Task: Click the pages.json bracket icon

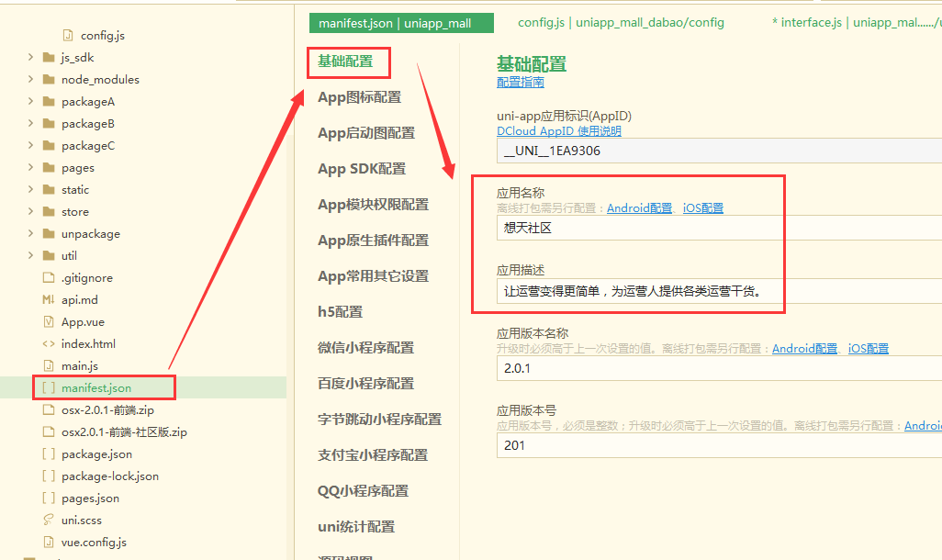Action: click(x=49, y=498)
